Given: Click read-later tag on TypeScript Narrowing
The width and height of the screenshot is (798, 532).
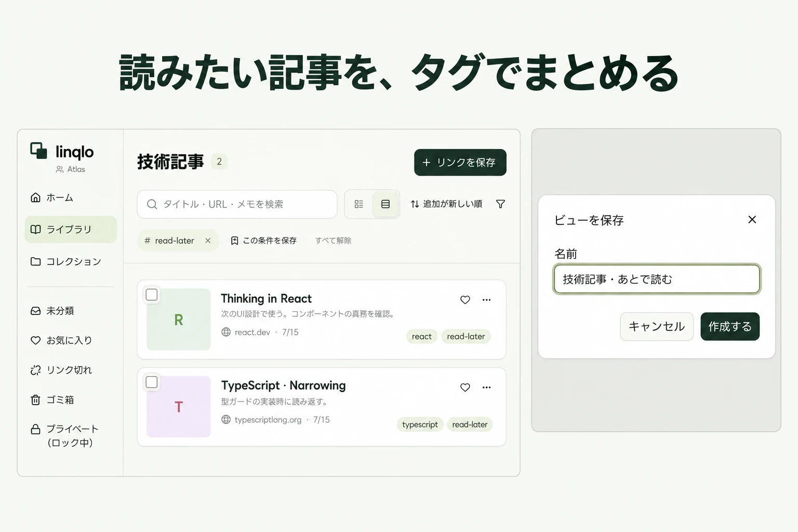Looking at the screenshot, I should coord(470,424).
